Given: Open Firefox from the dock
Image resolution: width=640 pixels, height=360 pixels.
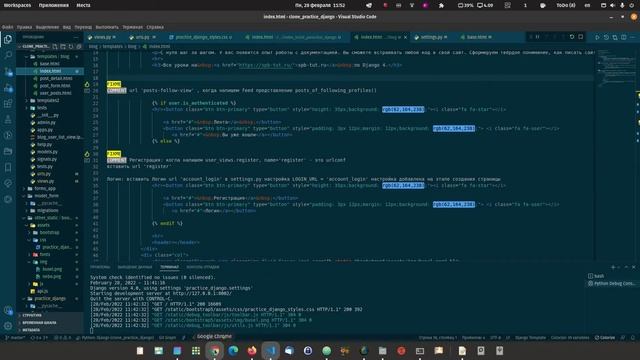Looking at the screenshot, I should pyautogui.click(x=252, y=351).
